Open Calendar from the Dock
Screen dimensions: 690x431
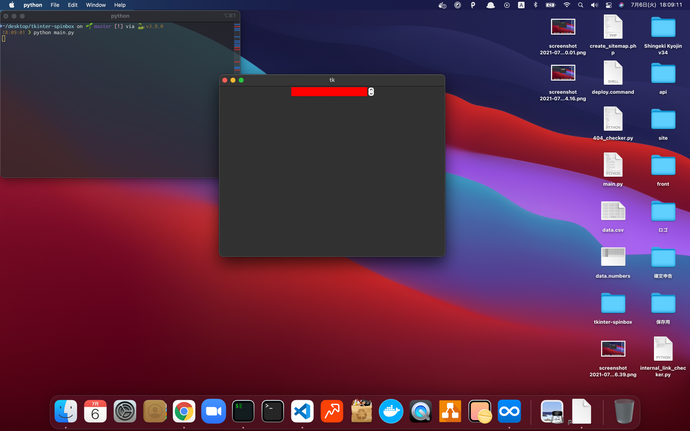95,411
